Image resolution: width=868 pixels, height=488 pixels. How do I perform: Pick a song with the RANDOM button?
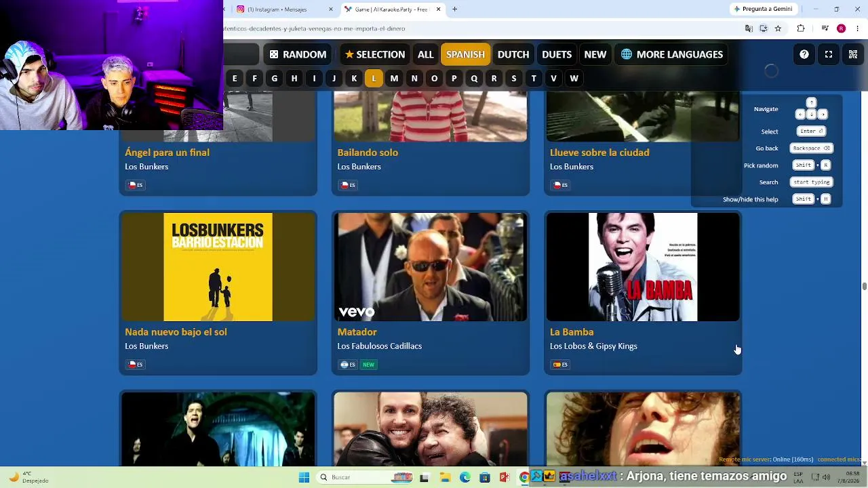[298, 54]
